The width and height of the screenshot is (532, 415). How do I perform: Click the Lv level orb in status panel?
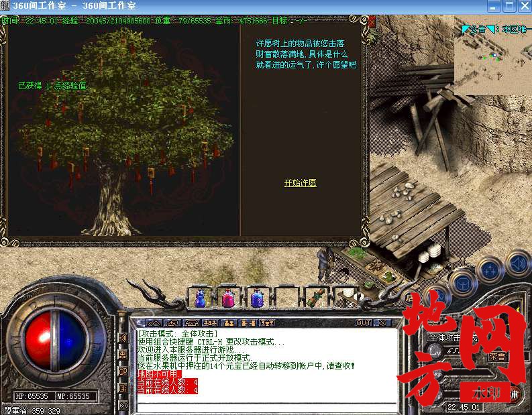coord(434,351)
